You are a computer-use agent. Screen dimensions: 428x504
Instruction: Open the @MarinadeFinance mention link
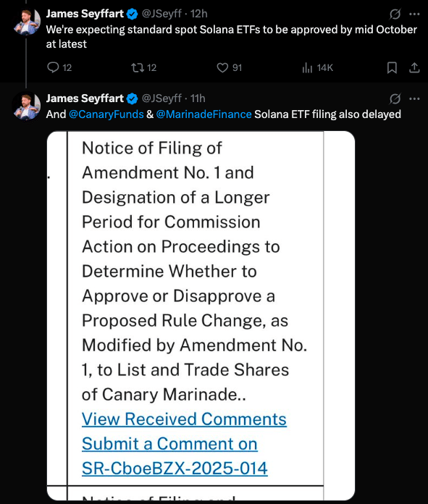click(204, 114)
